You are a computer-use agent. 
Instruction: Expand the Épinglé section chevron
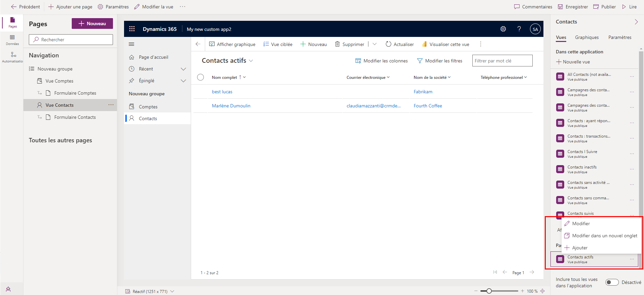tap(183, 81)
